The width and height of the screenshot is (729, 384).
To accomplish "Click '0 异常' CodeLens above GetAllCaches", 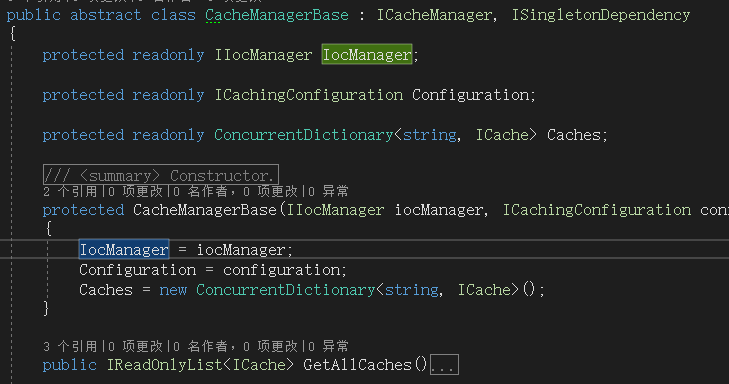I will (x=328, y=346).
